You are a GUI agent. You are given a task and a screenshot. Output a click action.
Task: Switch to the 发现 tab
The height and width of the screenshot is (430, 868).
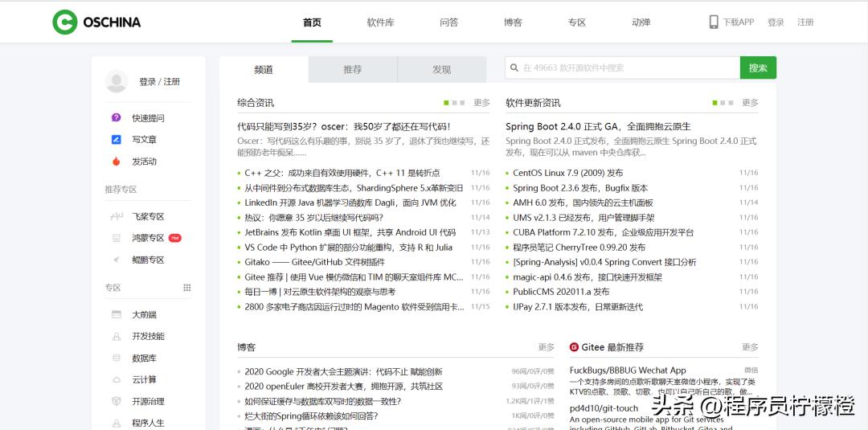tap(442, 70)
